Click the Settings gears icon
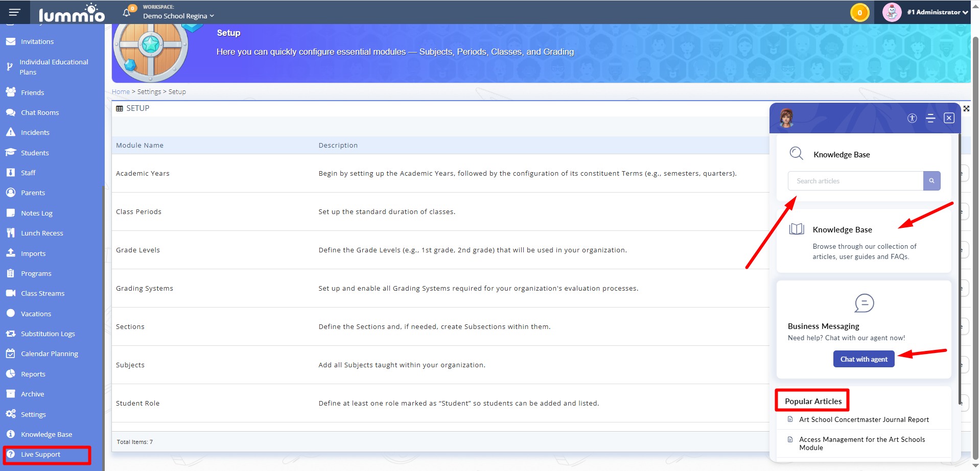Image resolution: width=980 pixels, height=471 pixels. point(11,414)
